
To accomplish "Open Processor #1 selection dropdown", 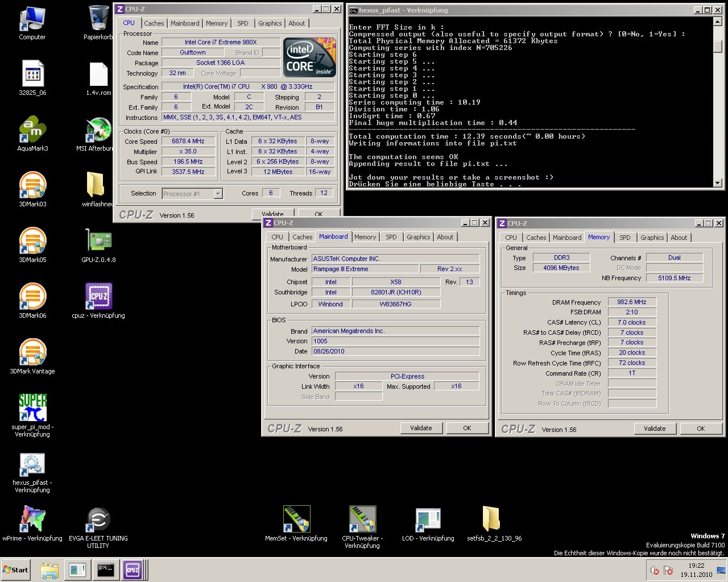I will (x=192, y=194).
